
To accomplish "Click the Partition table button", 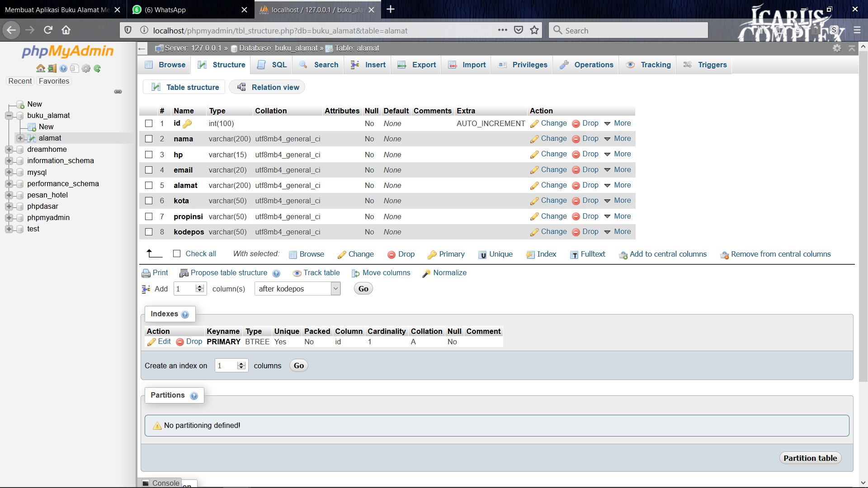I will (810, 458).
